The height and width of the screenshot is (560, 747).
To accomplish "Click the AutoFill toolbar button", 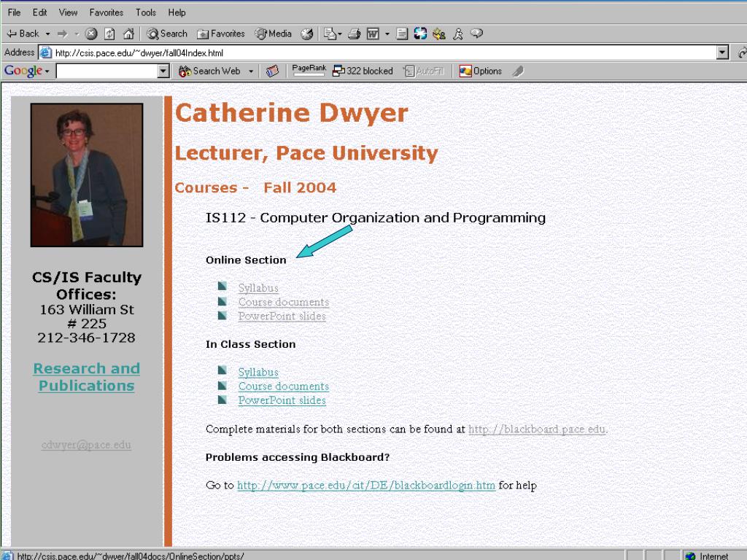I will coord(424,71).
